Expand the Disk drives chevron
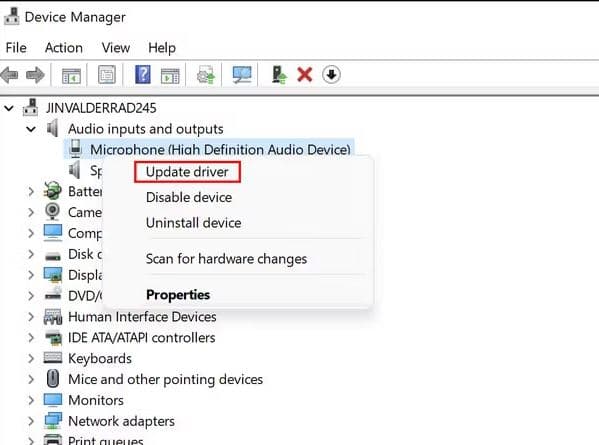This screenshot has width=599, height=445. tap(31, 254)
